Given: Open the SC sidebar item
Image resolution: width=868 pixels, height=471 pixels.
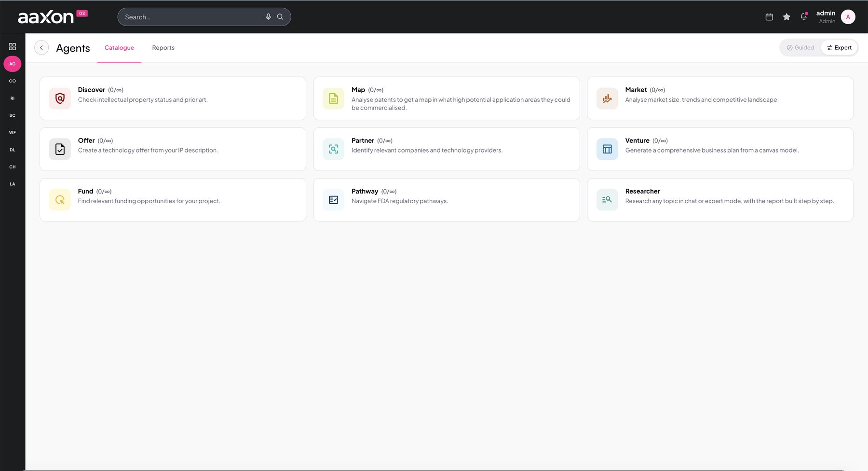Looking at the screenshot, I should (13, 115).
